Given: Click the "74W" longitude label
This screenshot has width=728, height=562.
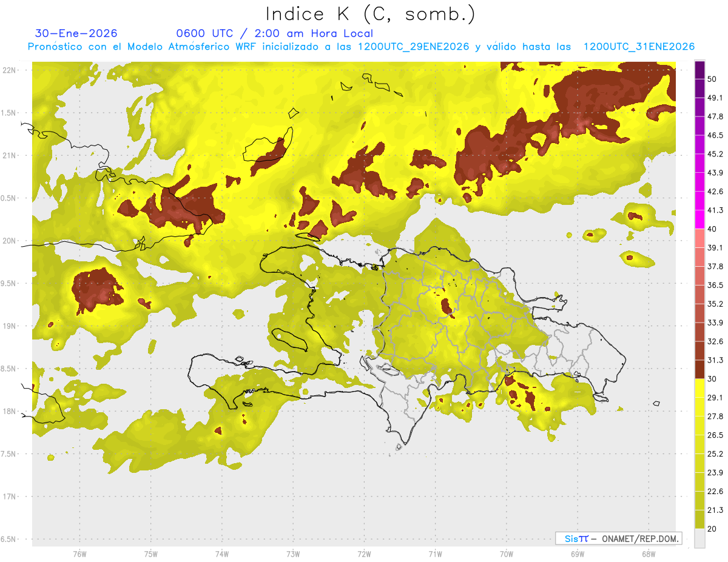Looking at the screenshot, I should [x=221, y=554].
